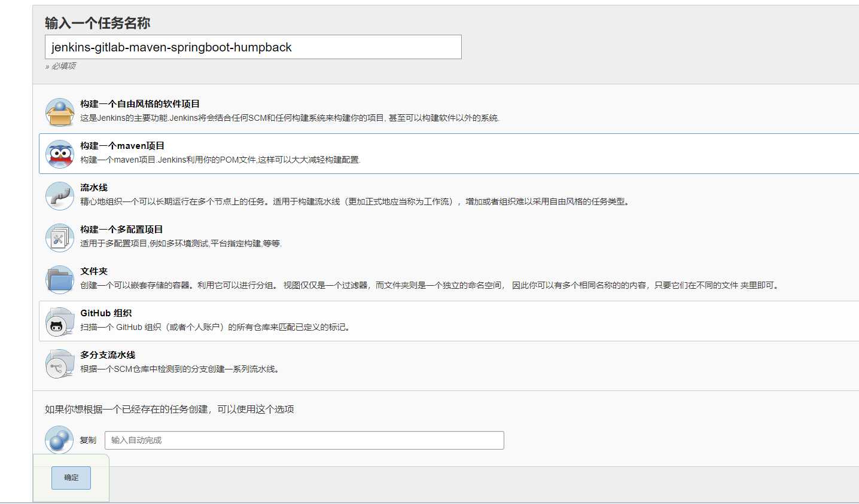Click the 复制 label
The height and width of the screenshot is (504, 859).
(88, 440)
